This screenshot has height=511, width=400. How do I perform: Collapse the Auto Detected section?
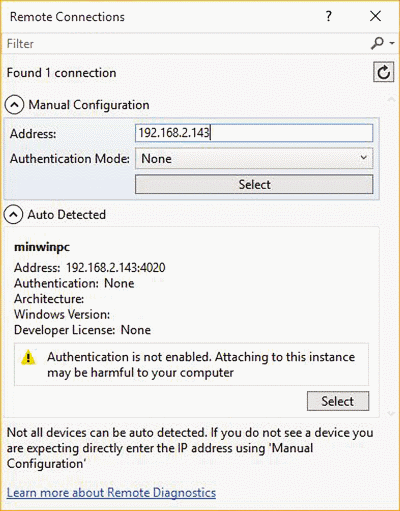[x=14, y=214]
